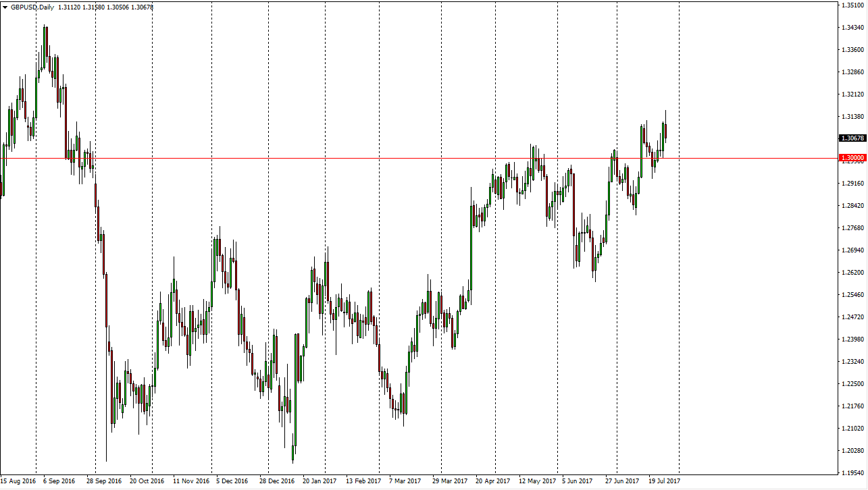Click the 1.19540 price scale label
Image resolution: width=868 pixels, height=490 pixels.
point(853,473)
